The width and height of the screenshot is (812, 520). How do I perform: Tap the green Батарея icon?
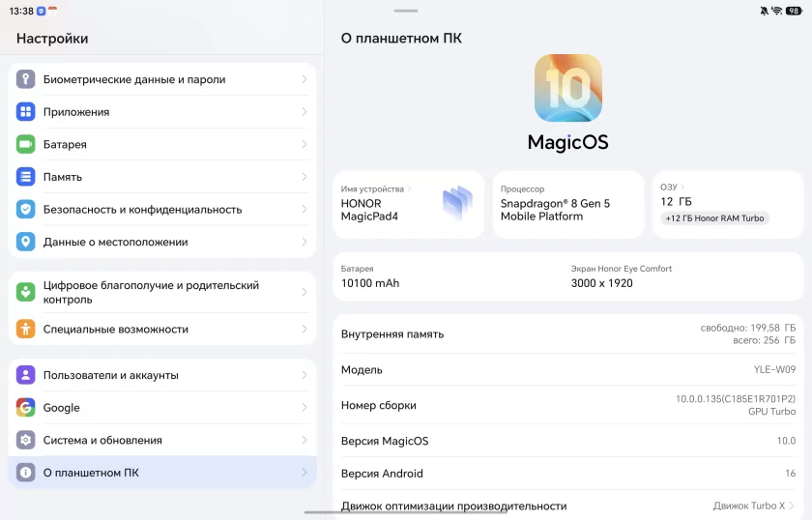(x=25, y=145)
